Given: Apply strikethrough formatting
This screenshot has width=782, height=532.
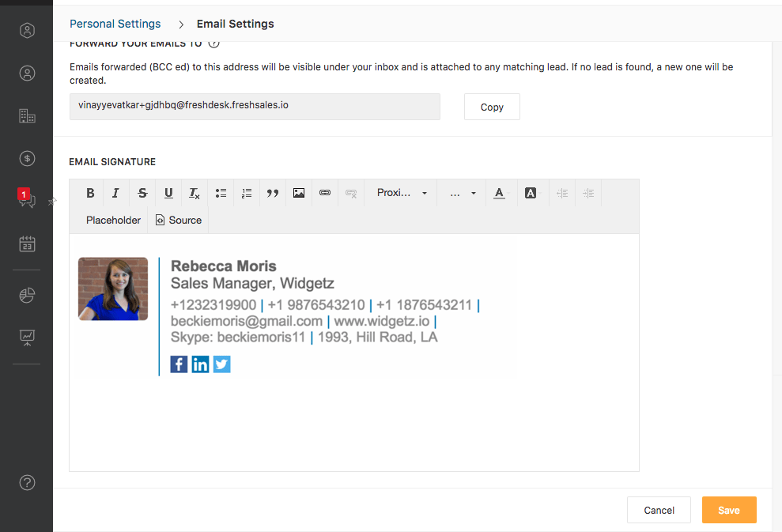Looking at the screenshot, I should pyautogui.click(x=142, y=193).
